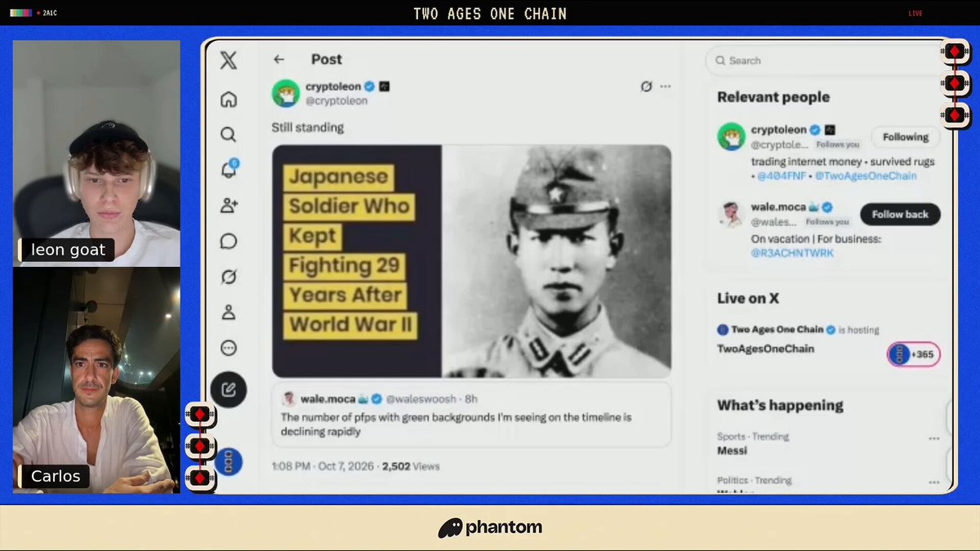This screenshot has height=551, width=980.
Task: Open the people-with-plus icon in the sidebar
Action: coord(229,206)
